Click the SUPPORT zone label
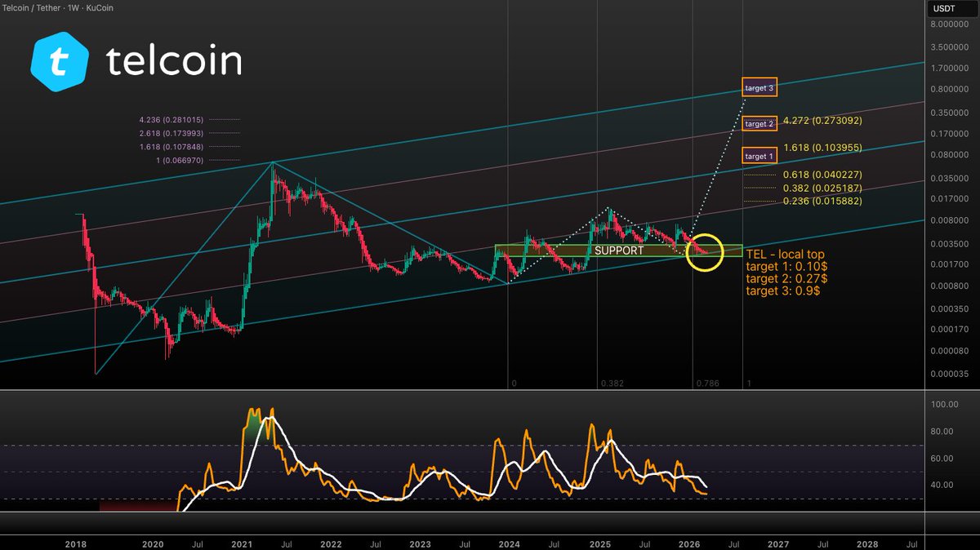980x550 pixels. click(619, 251)
